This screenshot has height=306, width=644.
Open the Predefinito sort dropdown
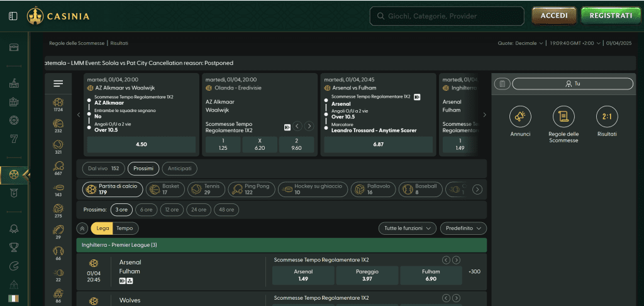[464, 229]
